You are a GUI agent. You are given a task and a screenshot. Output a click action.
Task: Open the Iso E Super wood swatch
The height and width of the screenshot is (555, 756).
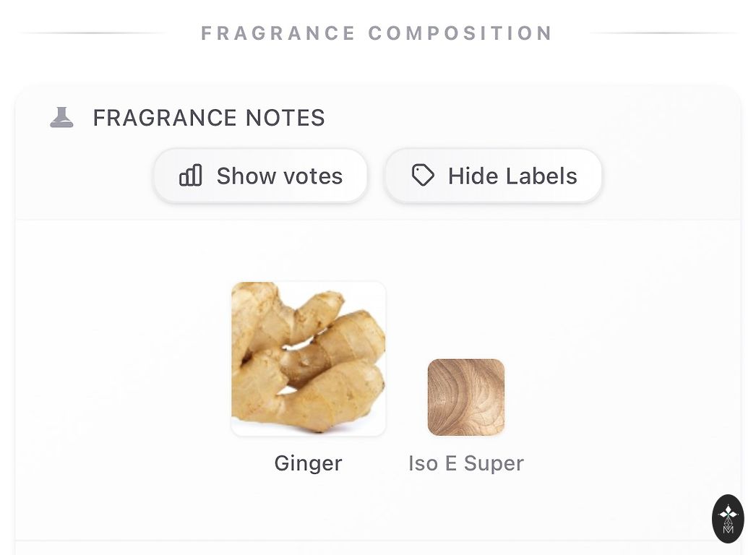pyautogui.click(x=466, y=397)
